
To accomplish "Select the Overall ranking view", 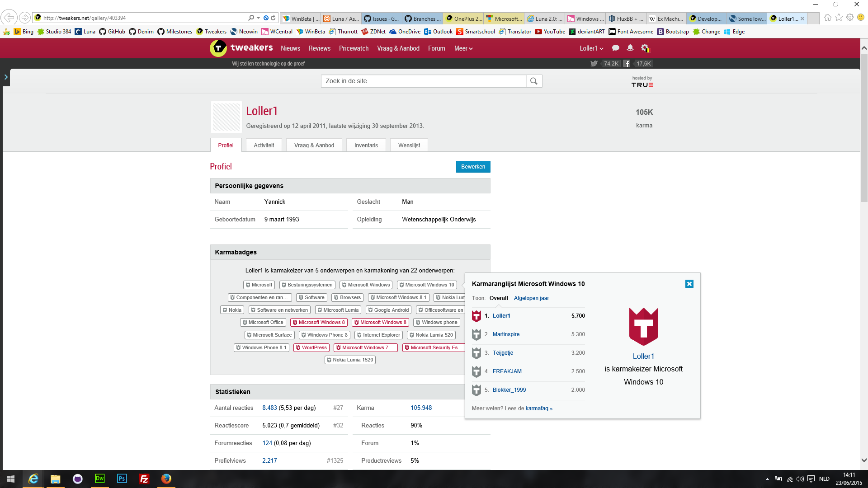I will pos(499,298).
